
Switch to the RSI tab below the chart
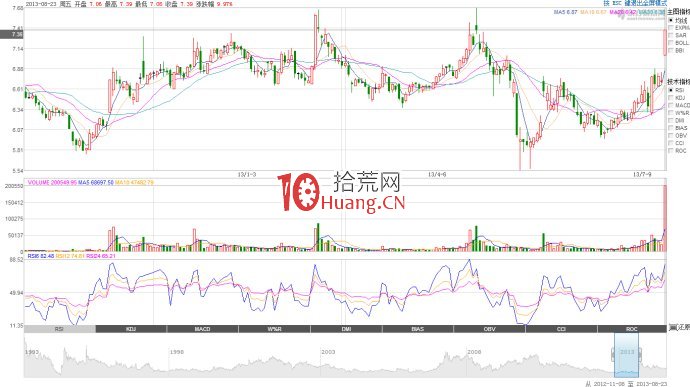[x=59, y=329]
